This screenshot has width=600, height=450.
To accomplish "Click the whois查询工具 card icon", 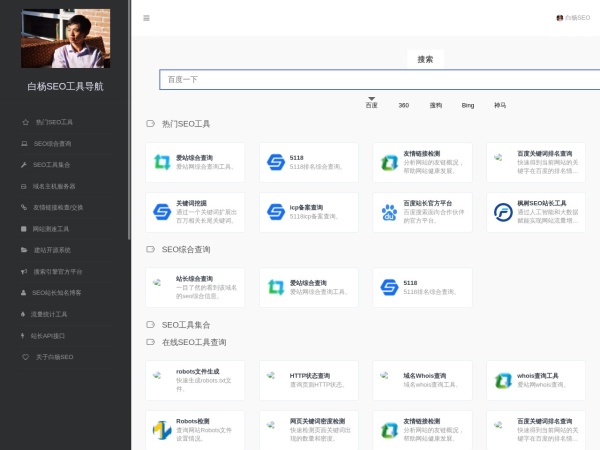I will point(503,380).
